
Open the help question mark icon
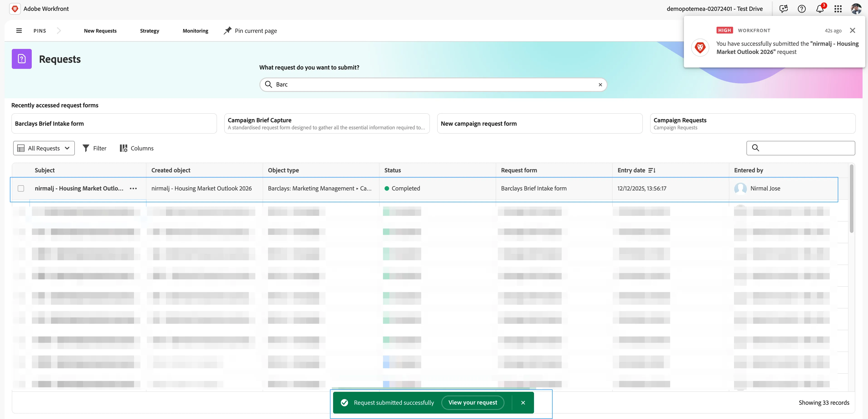[802, 9]
